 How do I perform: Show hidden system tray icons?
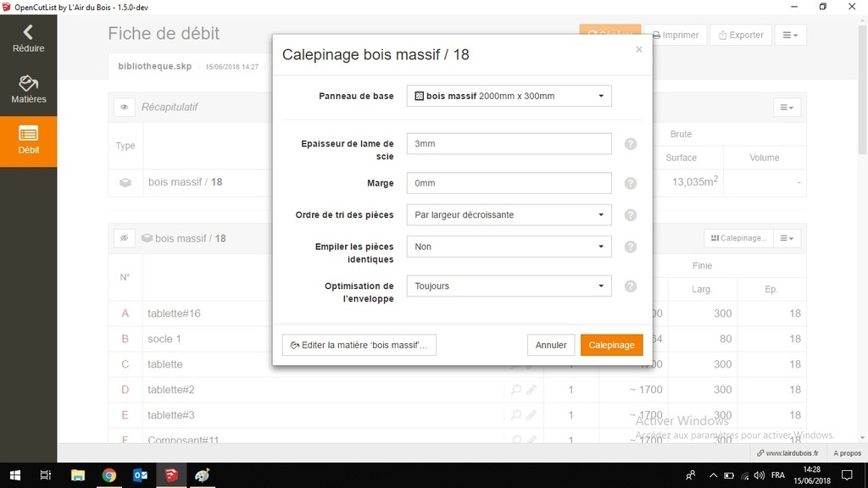coord(713,475)
